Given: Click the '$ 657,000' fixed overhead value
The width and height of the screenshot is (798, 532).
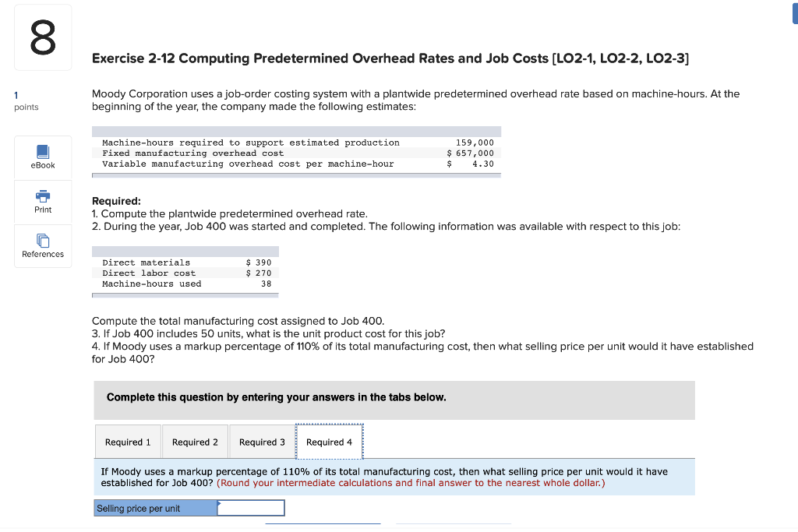Looking at the screenshot, I should pos(470,153).
